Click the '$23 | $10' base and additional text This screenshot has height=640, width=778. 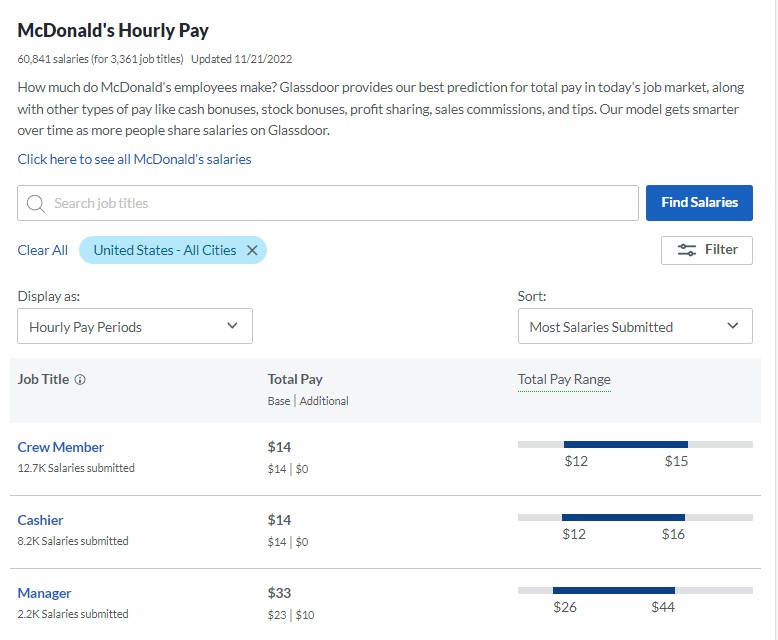(291, 615)
